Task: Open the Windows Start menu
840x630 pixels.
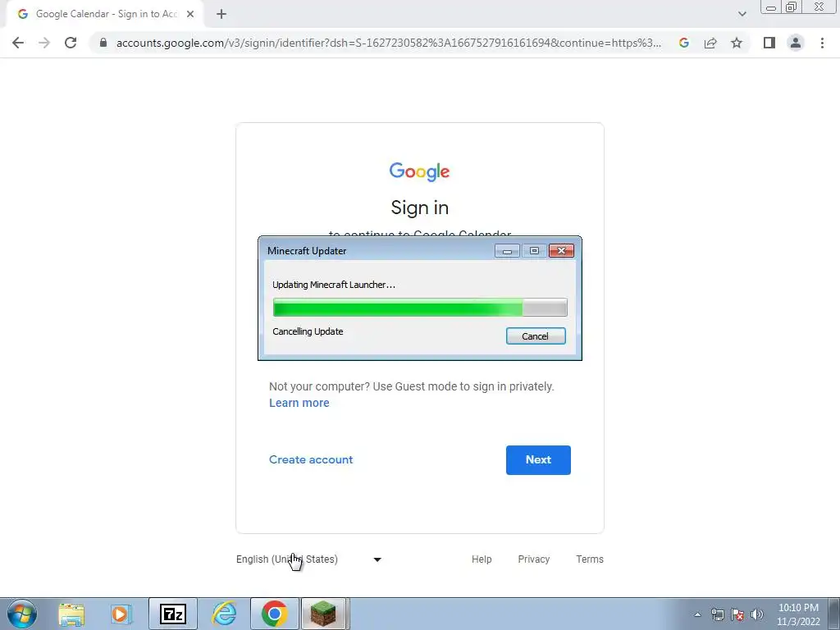Action: tap(22, 614)
